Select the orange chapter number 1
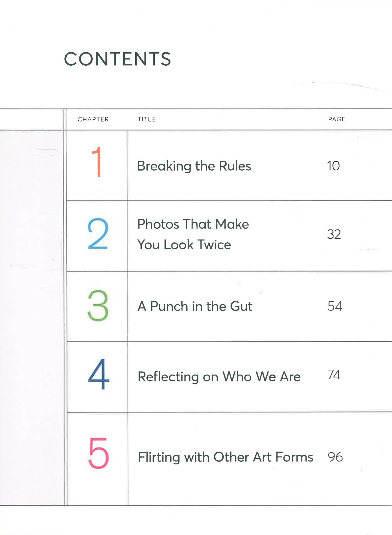Viewport: 392px width, 535px height. click(x=97, y=162)
